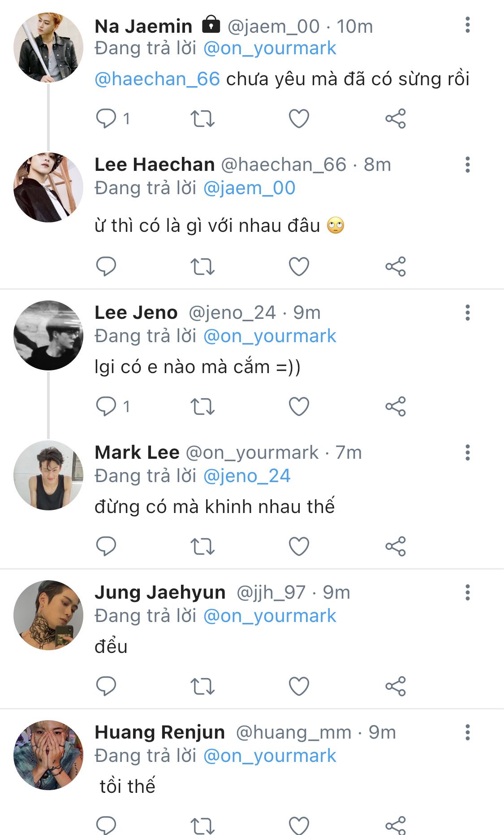504x835 pixels.
Task: Open @jaem_00 link in Haechan's reply
Action: pos(249,188)
